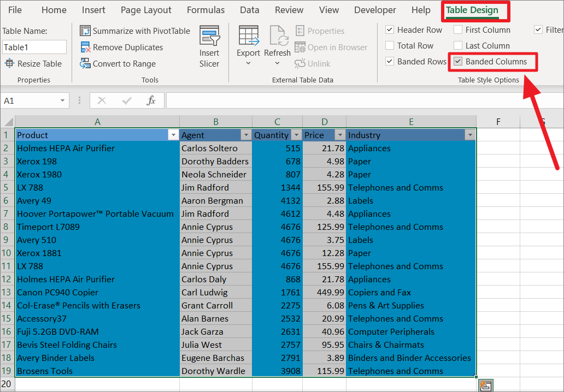The height and width of the screenshot is (392, 564).
Task: Expand the Refresh dropdown arrow
Action: [277, 63]
